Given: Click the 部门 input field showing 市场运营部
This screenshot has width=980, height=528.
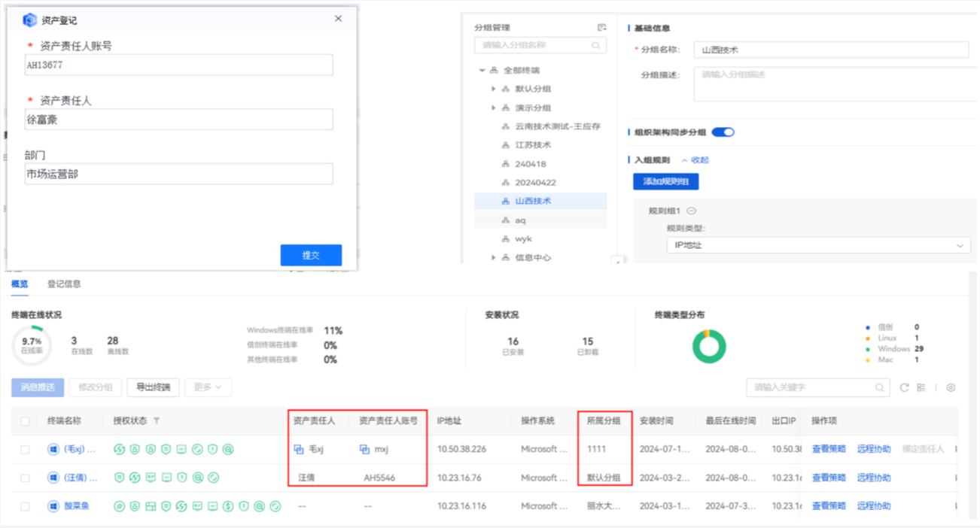Looking at the screenshot, I should pyautogui.click(x=178, y=174).
